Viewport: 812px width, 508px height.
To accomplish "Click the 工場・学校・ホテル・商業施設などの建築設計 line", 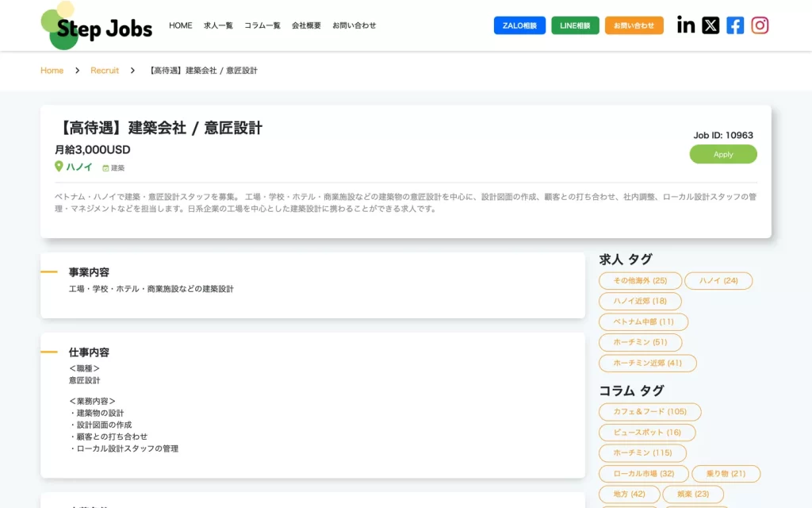I will point(151,289).
